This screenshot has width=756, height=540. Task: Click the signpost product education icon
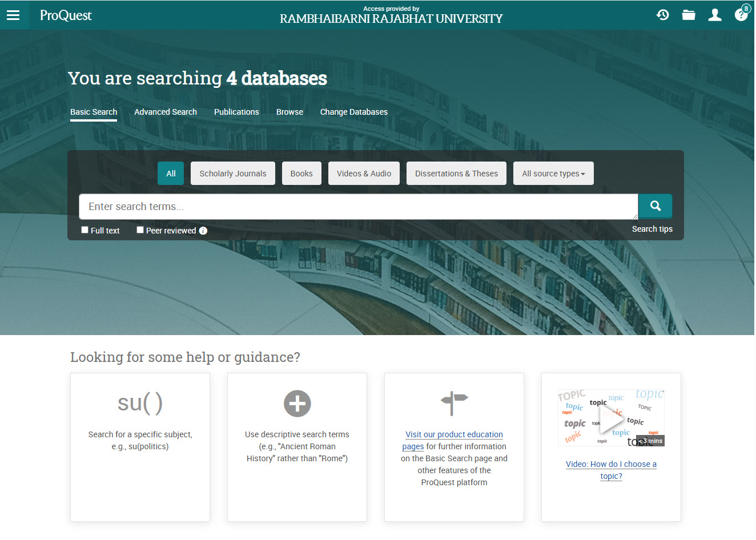coord(454,403)
